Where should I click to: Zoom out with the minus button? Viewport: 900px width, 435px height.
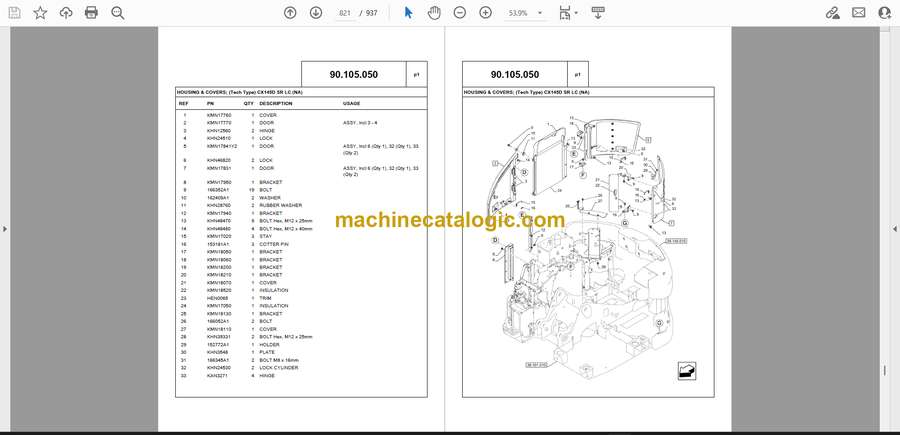(x=460, y=13)
